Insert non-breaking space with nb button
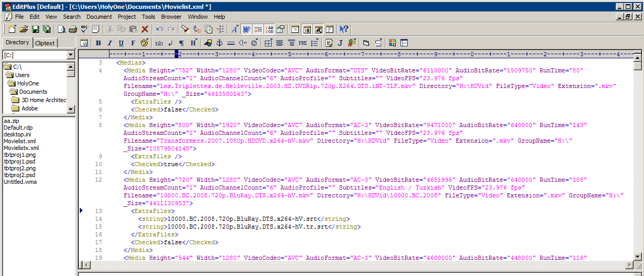644x276 pixels. pos(159,43)
